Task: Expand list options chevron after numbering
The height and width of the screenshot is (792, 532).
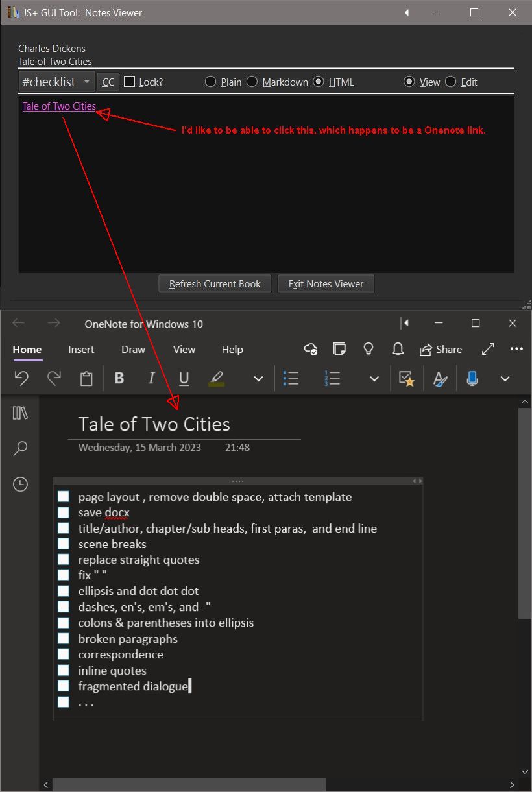Action: [374, 379]
